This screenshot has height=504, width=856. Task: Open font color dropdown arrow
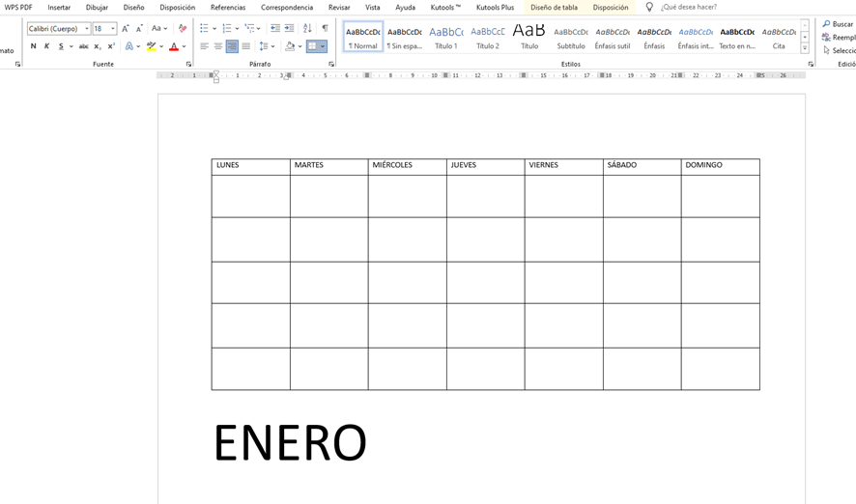point(184,46)
